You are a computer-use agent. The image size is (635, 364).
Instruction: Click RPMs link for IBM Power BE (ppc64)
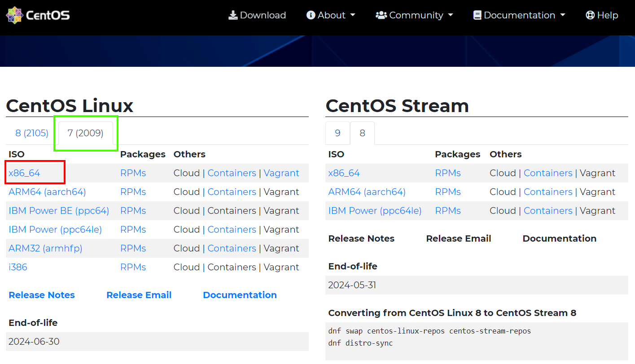[x=133, y=211]
